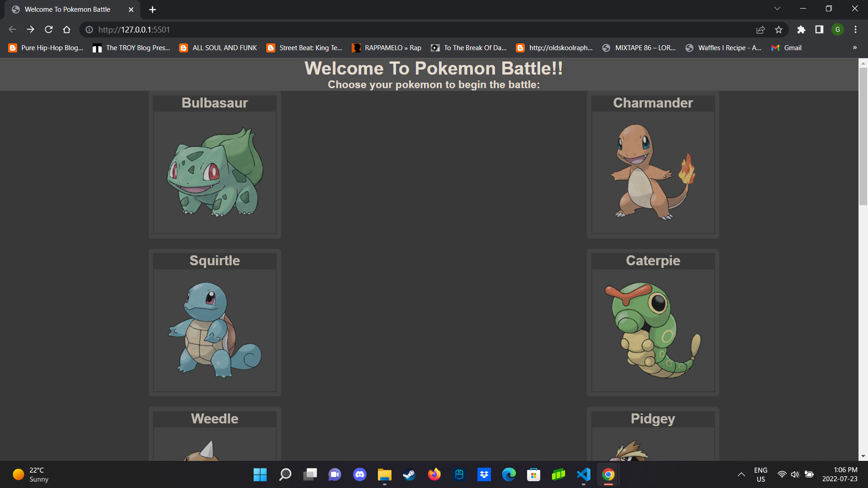
Task: Bookmark this page with the star icon
Action: click(778, 29)
